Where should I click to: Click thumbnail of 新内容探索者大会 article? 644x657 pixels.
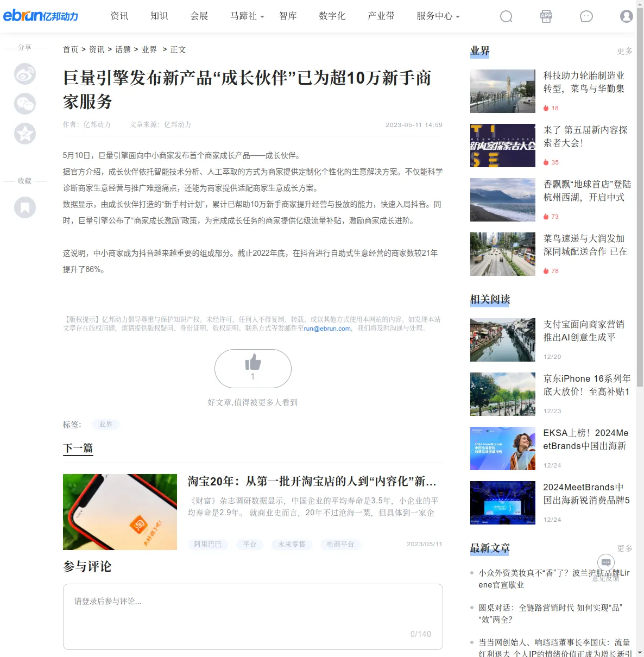click(x=503, y=146)
